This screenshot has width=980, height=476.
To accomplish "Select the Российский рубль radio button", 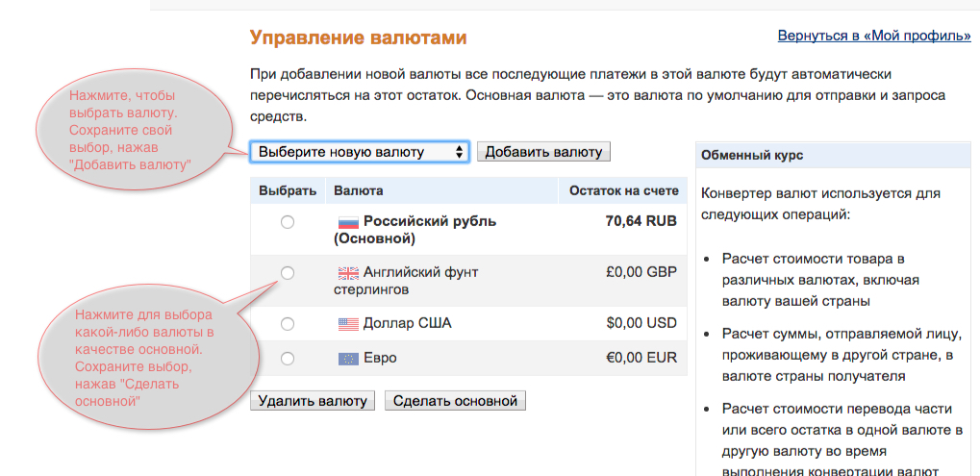I will (288, 222).
